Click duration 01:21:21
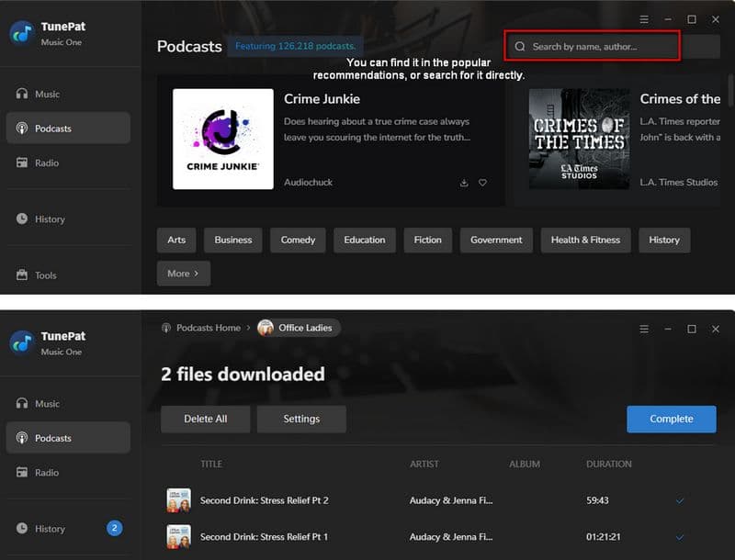The width and height of the screenshot is (735, 560). coord(604,536)
